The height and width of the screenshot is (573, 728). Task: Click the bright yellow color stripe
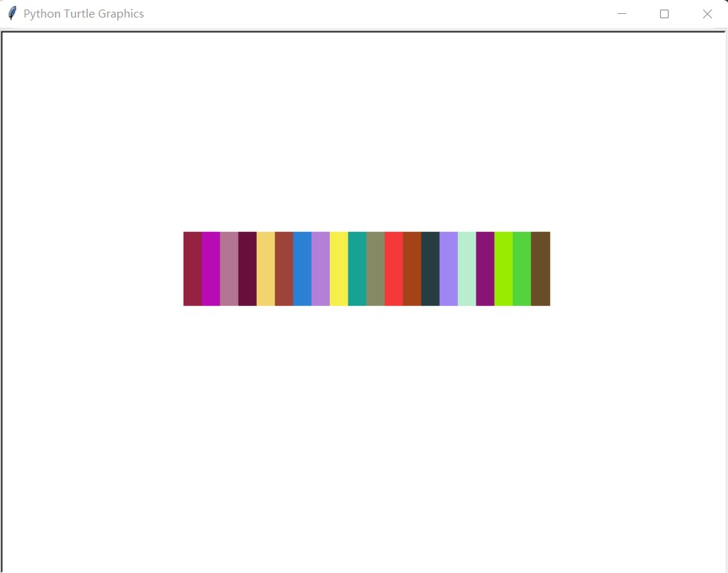coord(339,269)
